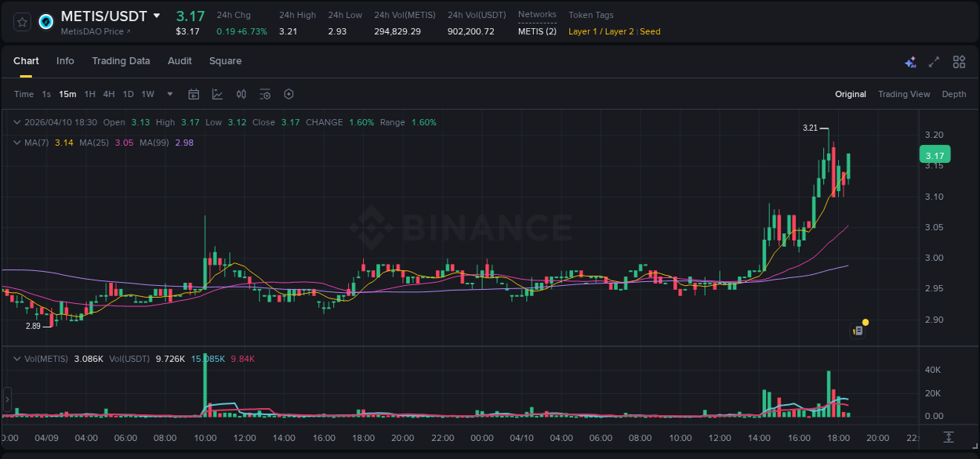Open the extra timeframe interval dropdown
The height and width of the screenshot is (459, 980).
169,94
